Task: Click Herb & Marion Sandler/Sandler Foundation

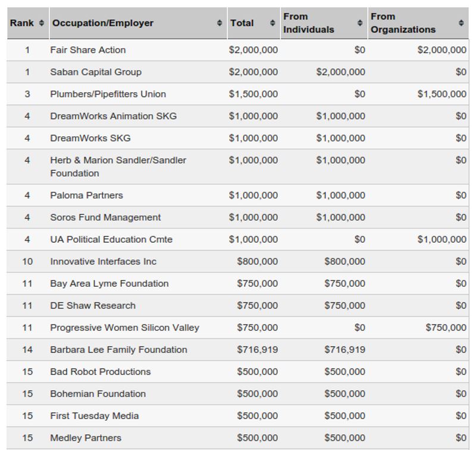Action: [118, 167]
